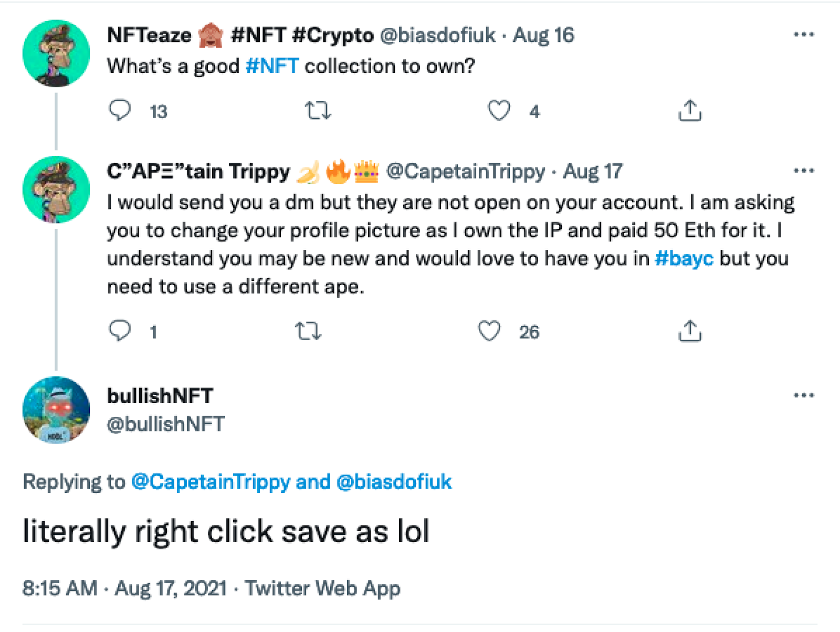Like CapetainTrippy's tweet showing 26 likes

tap(489, 331)
